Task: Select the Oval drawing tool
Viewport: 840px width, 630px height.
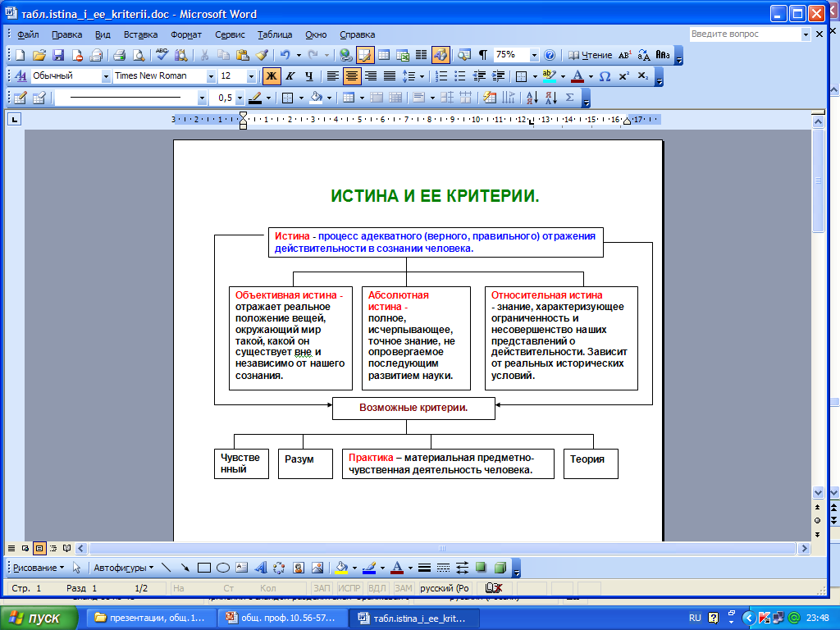Action: [223, 568]
